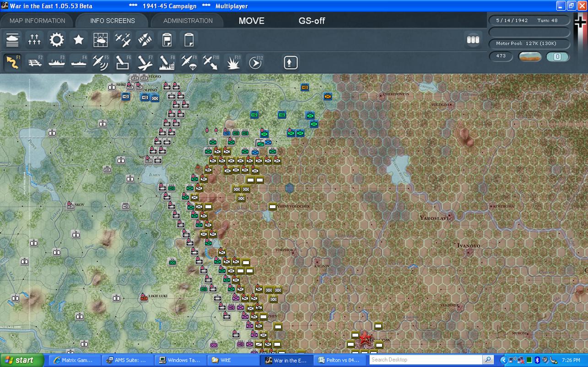Click the TORZHOK city label
The height and width of the screenshot is (367, 588).
coord(284,250)
